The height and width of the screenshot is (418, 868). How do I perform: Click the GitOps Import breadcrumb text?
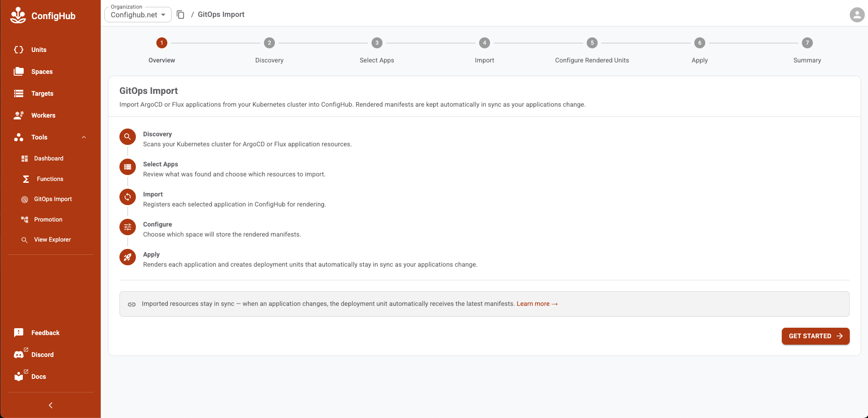[x=221, y=15]
